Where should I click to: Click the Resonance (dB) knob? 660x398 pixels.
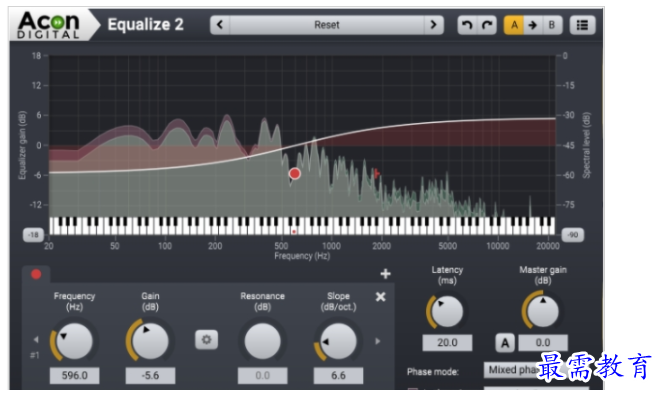pos(262,341)
